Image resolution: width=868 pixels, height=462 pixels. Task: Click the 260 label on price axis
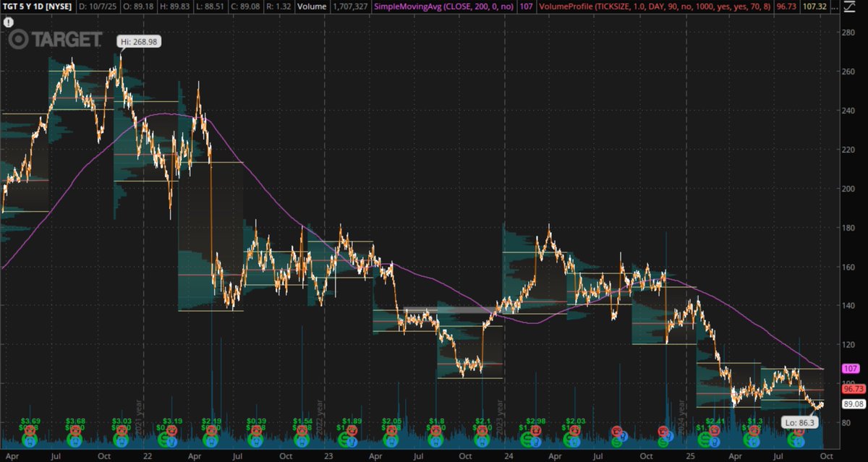coord(848,72)
